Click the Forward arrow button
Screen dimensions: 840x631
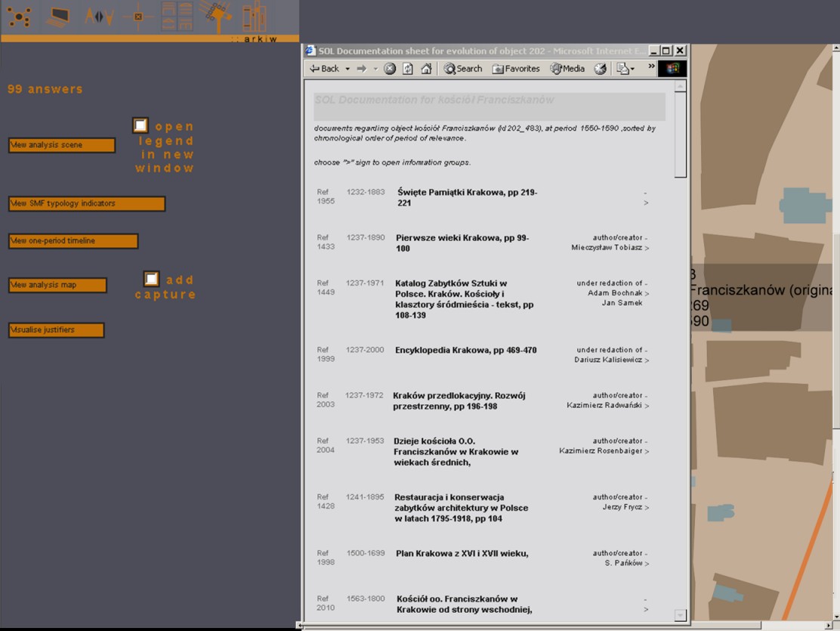[x=362, y=69]
